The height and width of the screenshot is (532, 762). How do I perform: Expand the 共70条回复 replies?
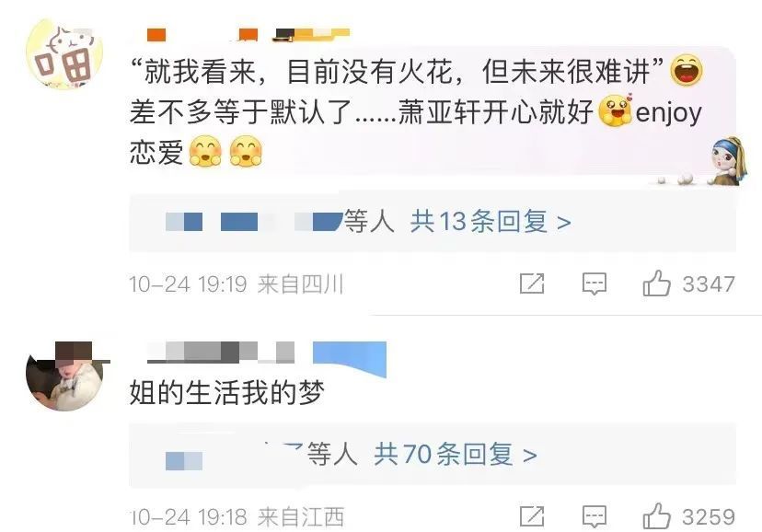coord(456,455)
